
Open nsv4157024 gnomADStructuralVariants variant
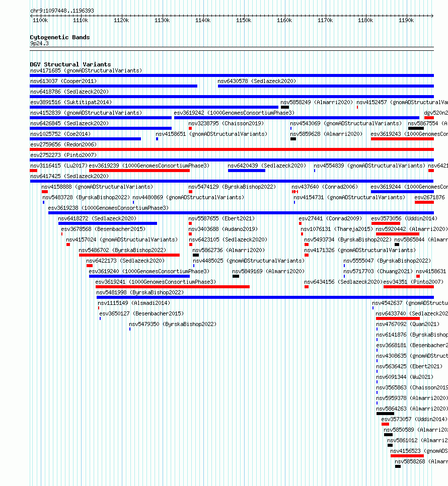click(x=121, y=239)
